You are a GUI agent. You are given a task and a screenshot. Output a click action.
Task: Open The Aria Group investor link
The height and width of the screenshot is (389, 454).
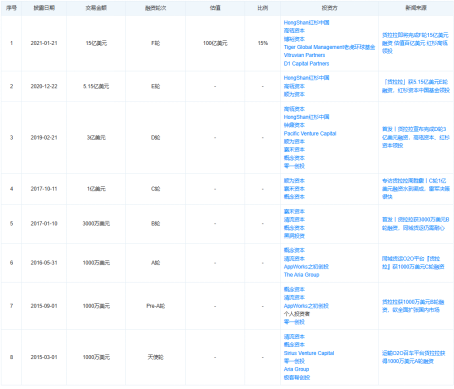coord(301,275)
